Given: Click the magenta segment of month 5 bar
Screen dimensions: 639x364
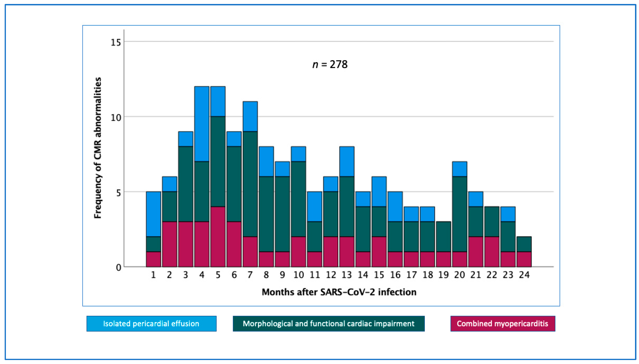Looking at the screenshot, I should tap(218, 237).
